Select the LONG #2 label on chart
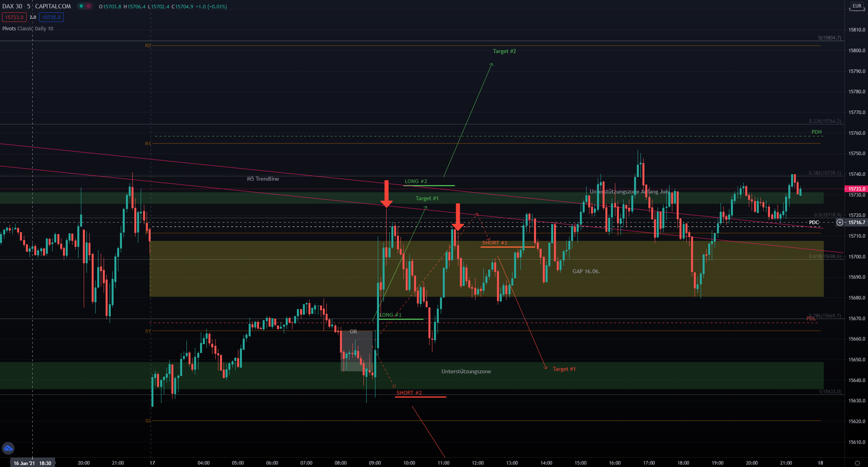Image resolution: width=868 pixels, height=467 pixels. (x=416, y=181)
